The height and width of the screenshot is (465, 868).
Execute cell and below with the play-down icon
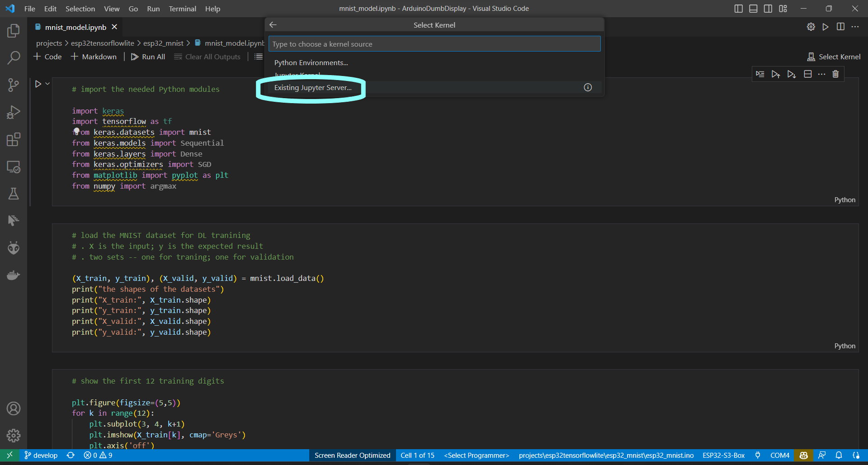pyautogui.click(x=791, y=74)
